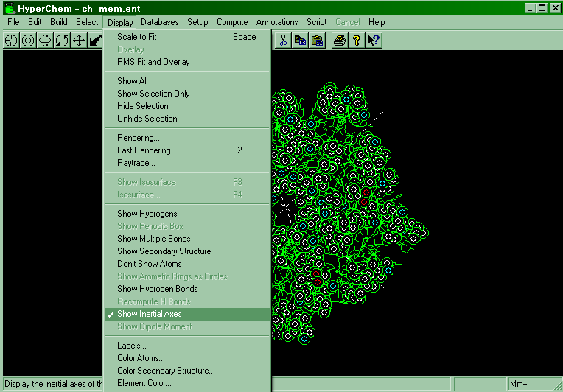Click the status bar inertial axes message
The width and height of the screenshot is (563, 392).
coord(53,384)
